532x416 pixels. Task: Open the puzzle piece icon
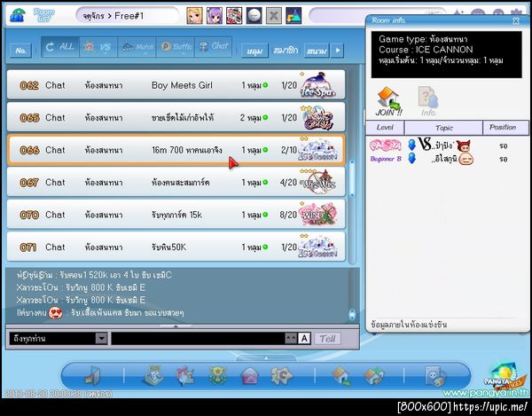pos(281,376)
